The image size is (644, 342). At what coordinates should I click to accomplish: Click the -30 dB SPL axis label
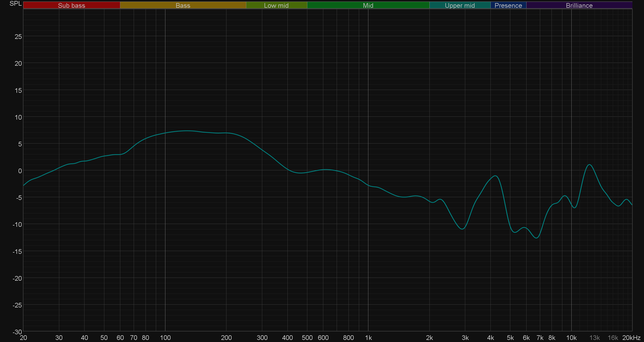[17, 332]
